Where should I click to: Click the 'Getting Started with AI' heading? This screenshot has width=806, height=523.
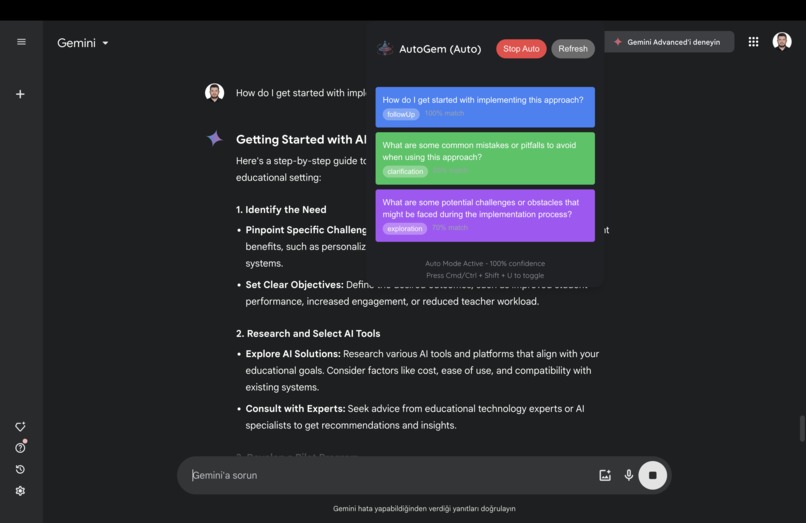coord(301,139)
